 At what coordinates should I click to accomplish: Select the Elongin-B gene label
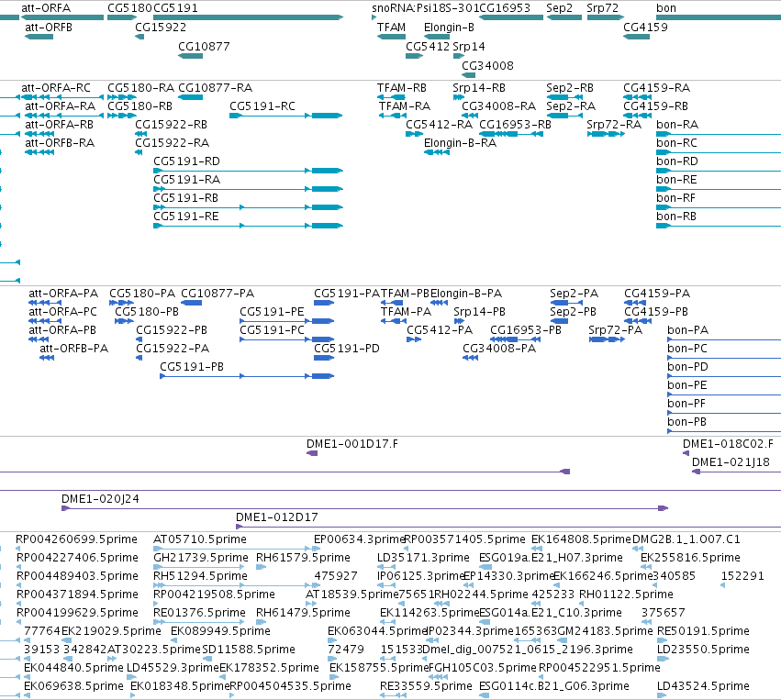tap(449, 28)
